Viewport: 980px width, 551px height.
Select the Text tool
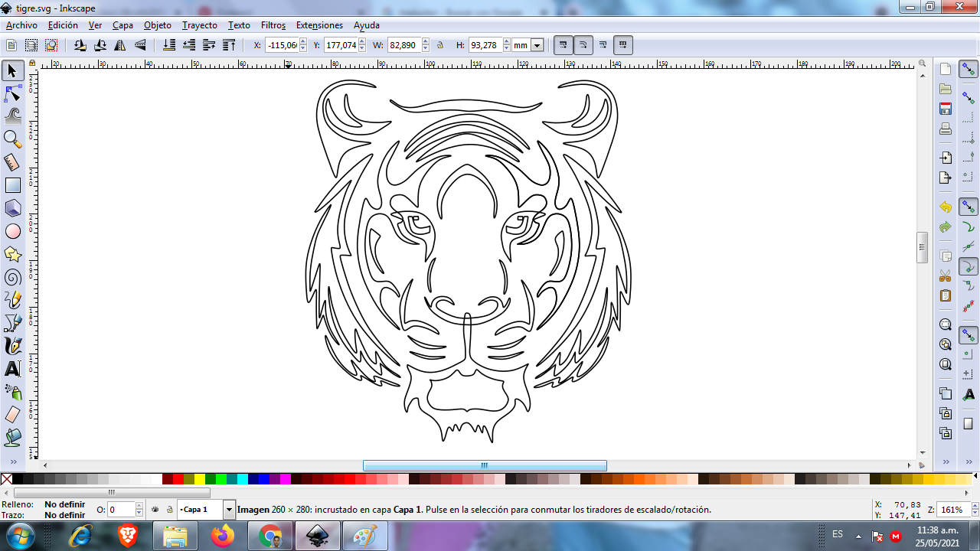[12, 368]
